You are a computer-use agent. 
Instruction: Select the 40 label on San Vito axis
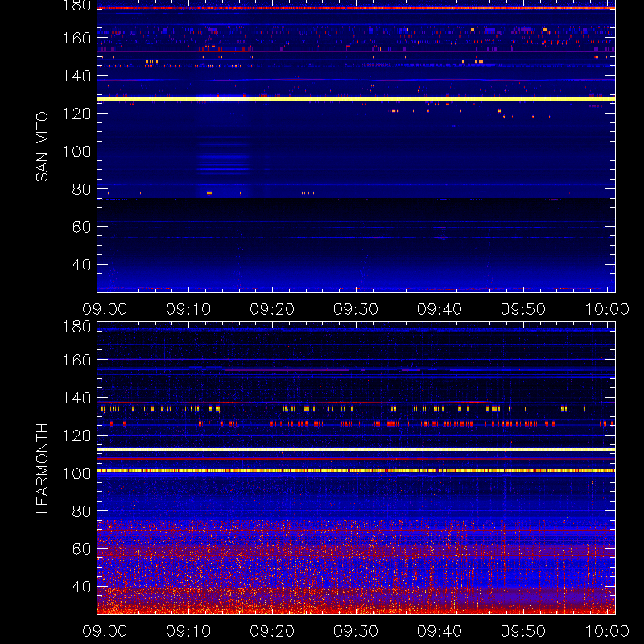[x=81, y=265]
